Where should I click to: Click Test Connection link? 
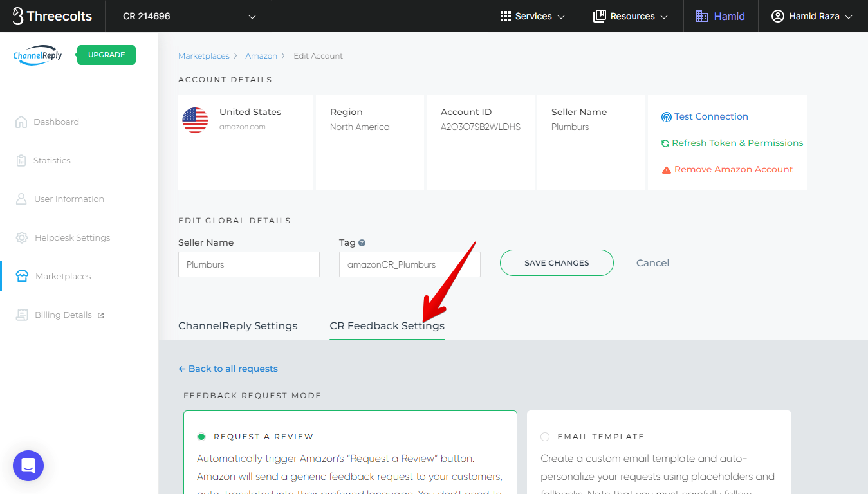(711, 116)
